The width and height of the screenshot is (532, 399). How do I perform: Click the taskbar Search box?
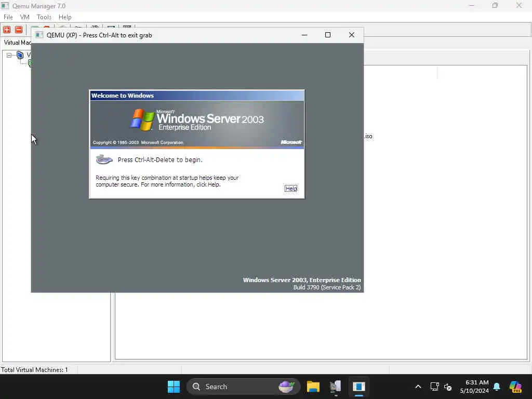tap(243, 387)
